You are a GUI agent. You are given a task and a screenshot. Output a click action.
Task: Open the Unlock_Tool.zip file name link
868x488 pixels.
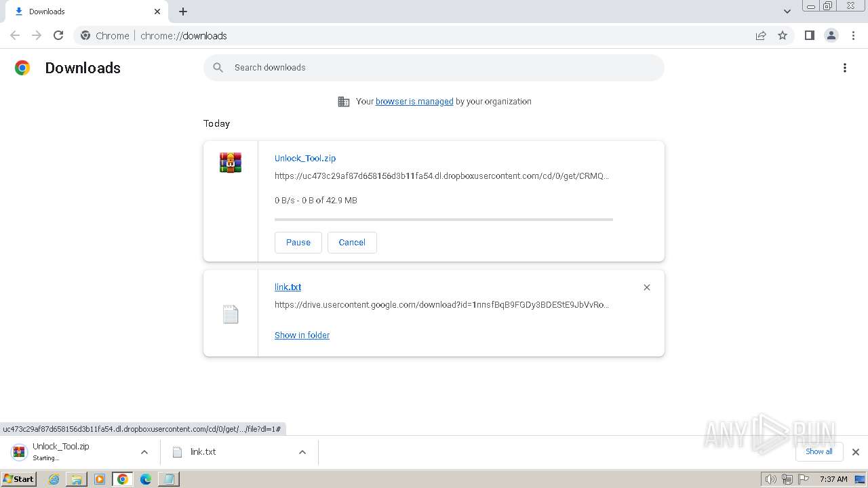click(305, 158)
